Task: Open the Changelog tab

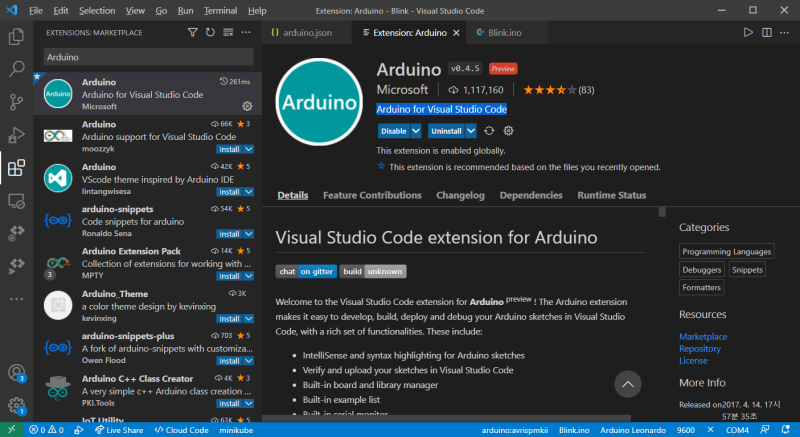Action: tap(460, 195)
